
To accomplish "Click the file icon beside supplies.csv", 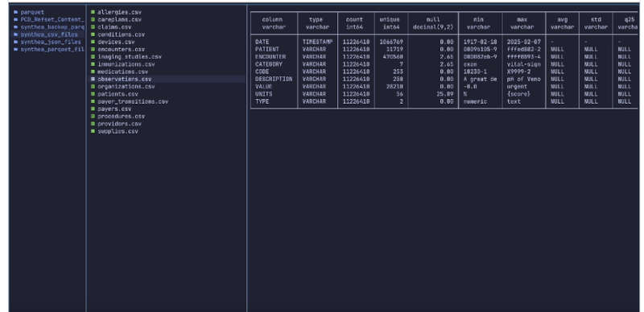I will (x=93, y=131).
